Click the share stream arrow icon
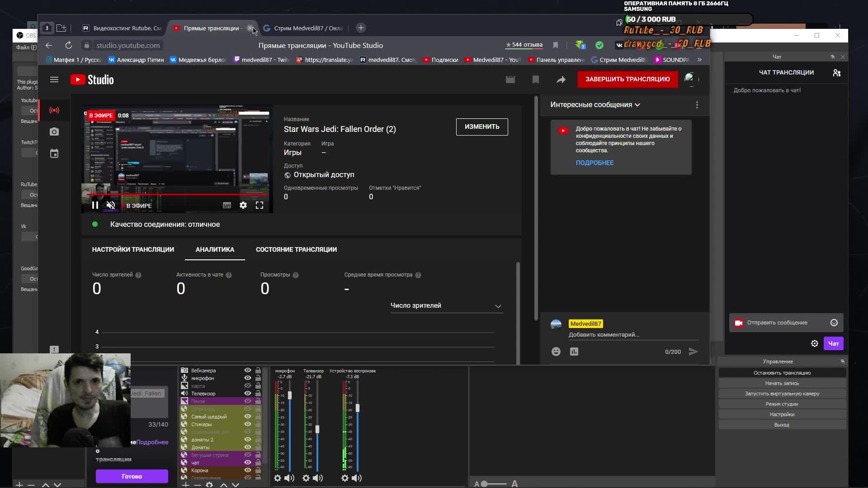This screenshot has height=488, width=868. (x=561, y=80)
